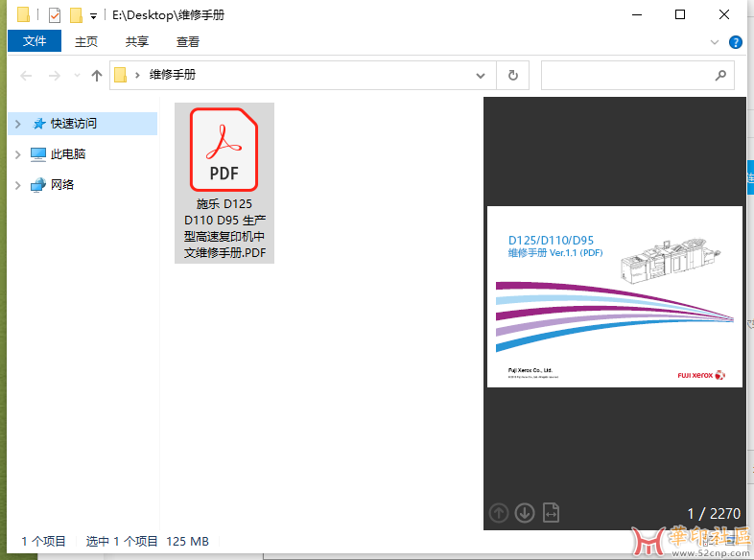Click the new folder icon in title bar

76,15
